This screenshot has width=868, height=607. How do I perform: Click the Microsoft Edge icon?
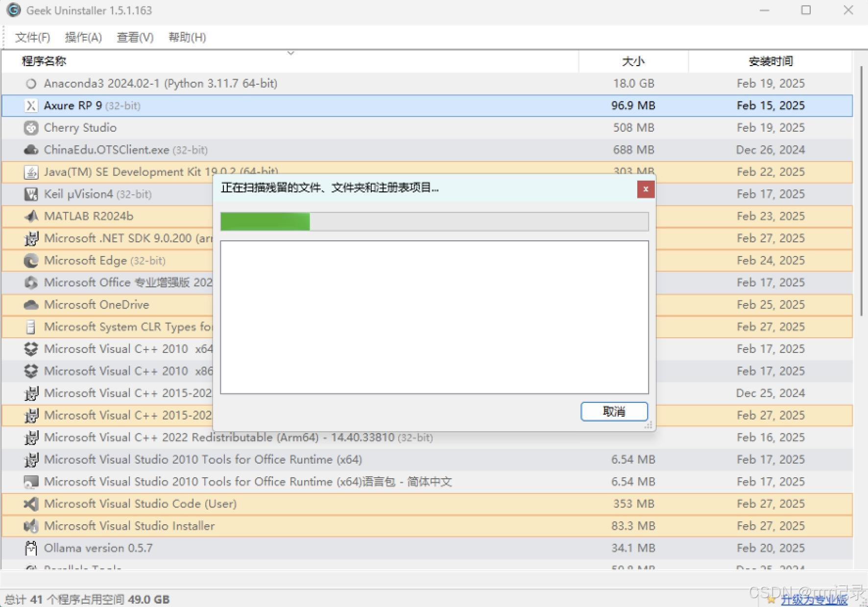point(31,260)
